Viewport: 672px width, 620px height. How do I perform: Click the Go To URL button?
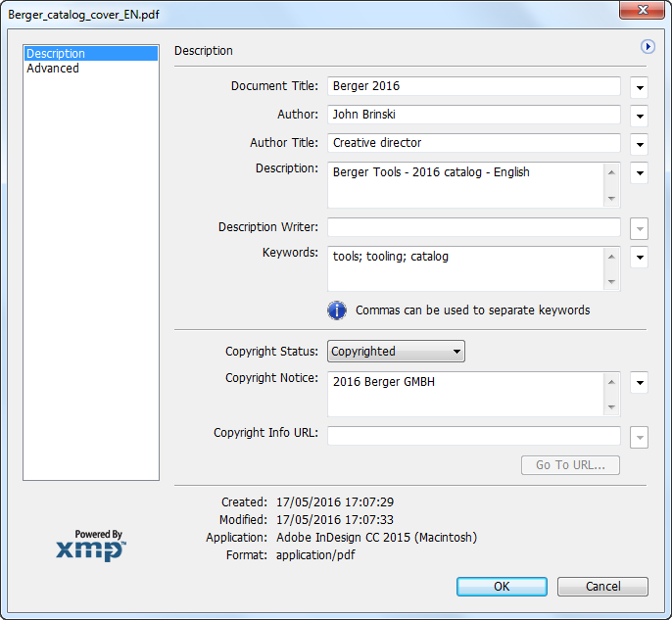[570, 465]
